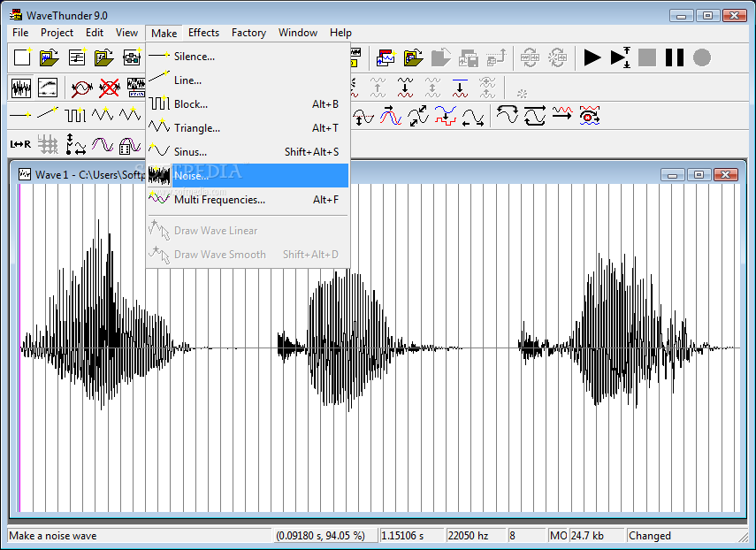The image size is (756, 550).
Task: Click the black wave down-arrow mix icon
Action: pos(405,88)
